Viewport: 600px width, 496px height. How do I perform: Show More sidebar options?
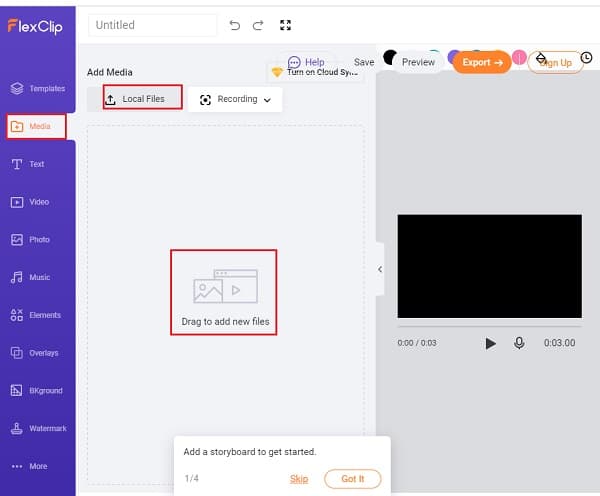pos(29,466)
